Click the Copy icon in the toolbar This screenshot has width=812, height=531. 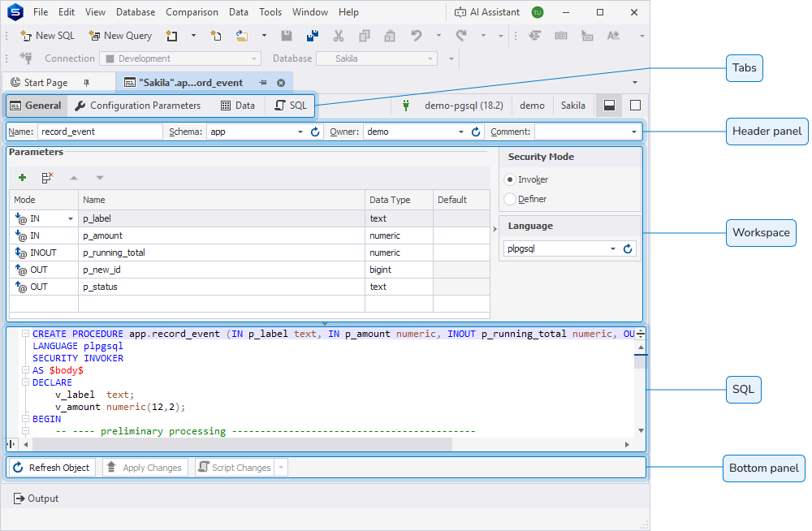(365, 36)
